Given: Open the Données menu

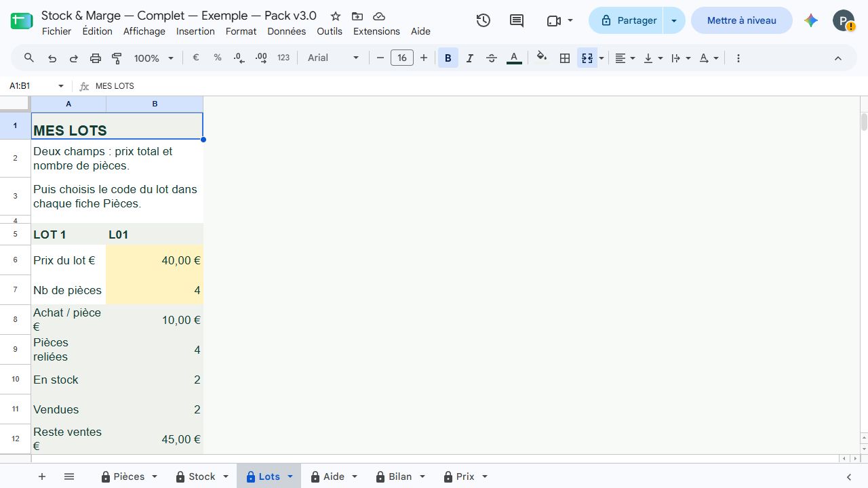Looking at the screenshot, I should 286,31.
